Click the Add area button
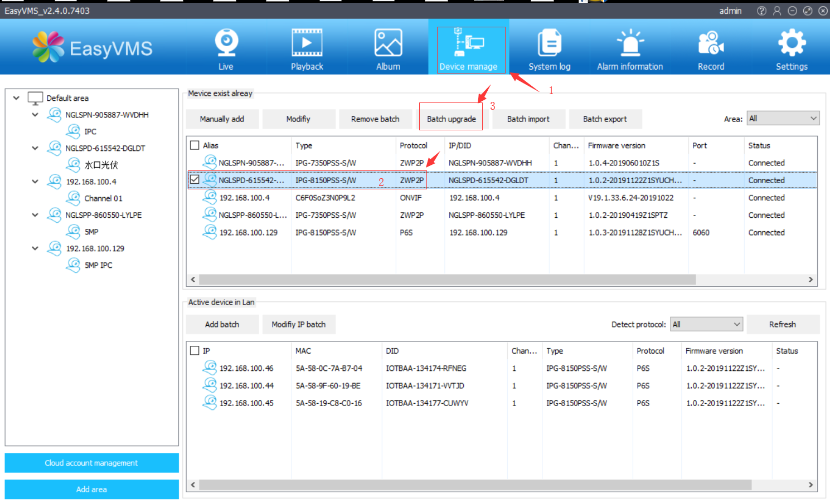This screenshot has height=504, width=830. (x=91, y=489)
